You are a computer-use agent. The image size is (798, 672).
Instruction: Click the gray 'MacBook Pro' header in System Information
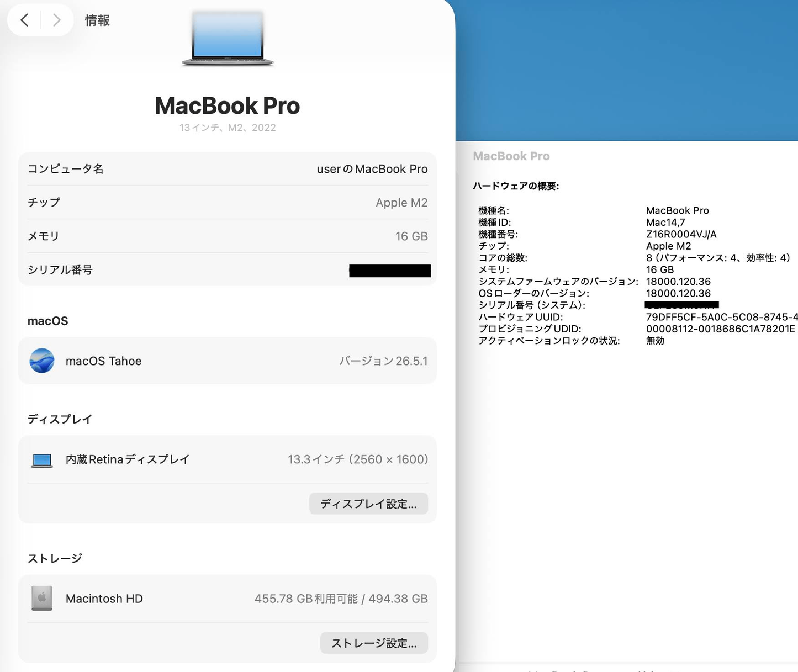pos(511,156)
